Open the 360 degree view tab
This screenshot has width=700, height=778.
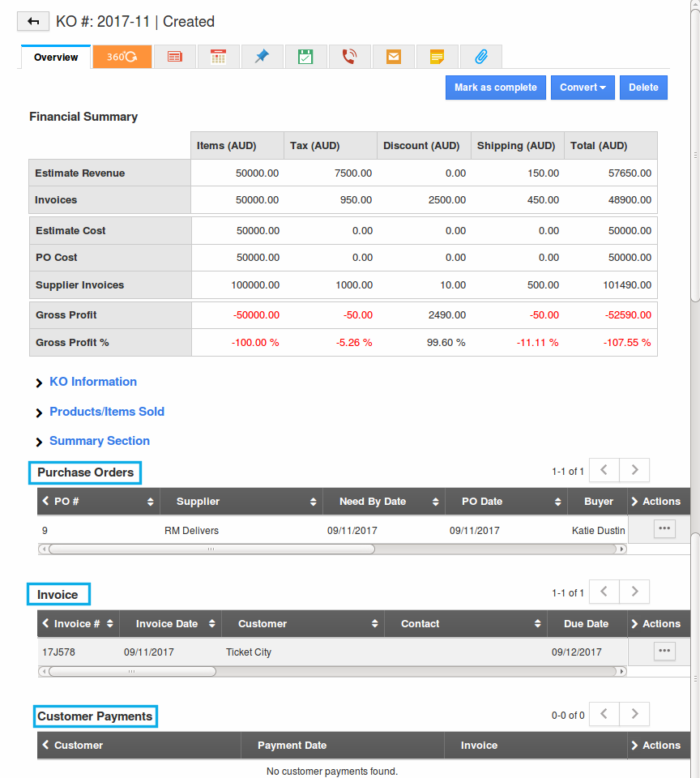[x=122, y=57]
